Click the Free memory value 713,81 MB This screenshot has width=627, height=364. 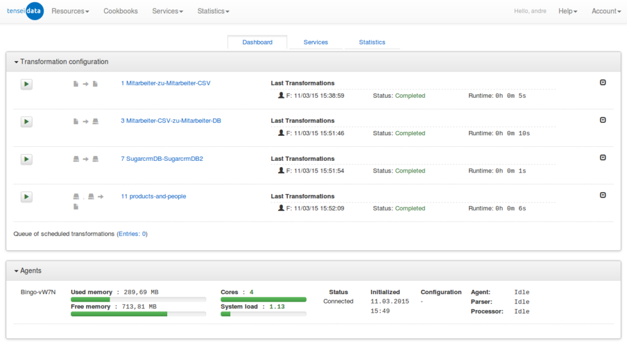(139, 306)
